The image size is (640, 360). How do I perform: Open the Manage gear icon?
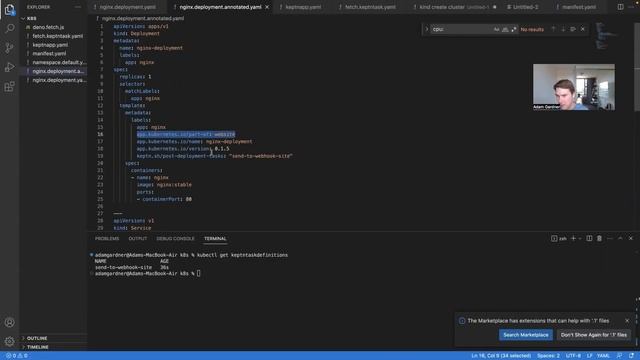tap(9, 341)
